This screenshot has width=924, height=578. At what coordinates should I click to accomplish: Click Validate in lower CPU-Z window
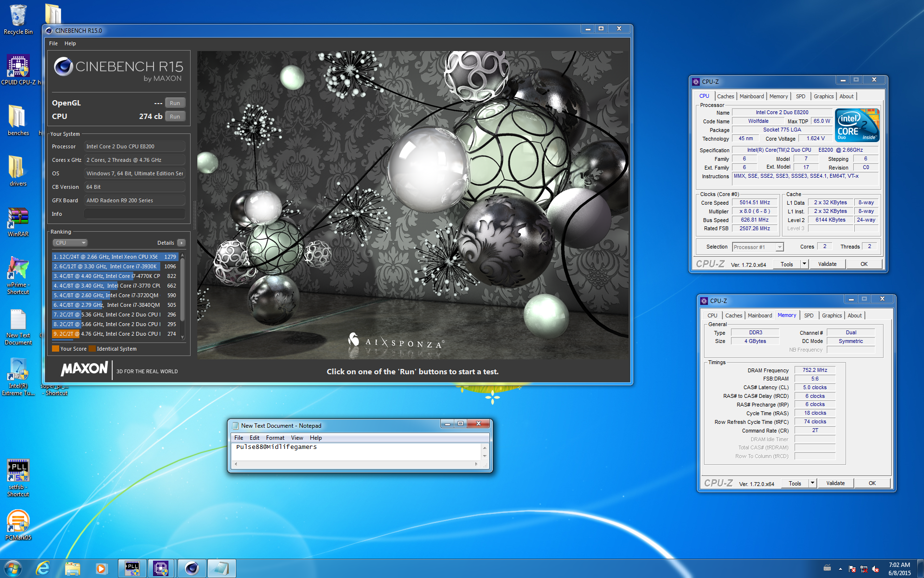(x=835, y=483)
